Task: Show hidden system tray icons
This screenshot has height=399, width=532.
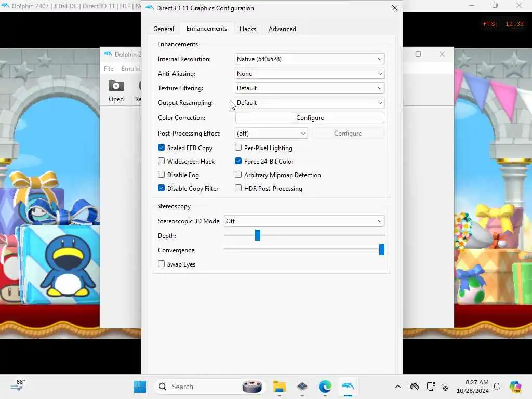Action: coord(398,387)
